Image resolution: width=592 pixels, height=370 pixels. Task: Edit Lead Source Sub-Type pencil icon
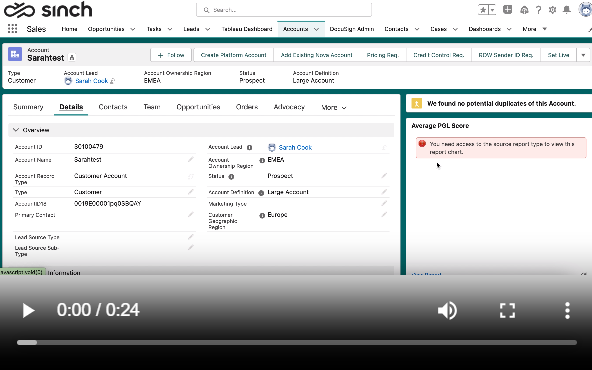coord(191,247)
